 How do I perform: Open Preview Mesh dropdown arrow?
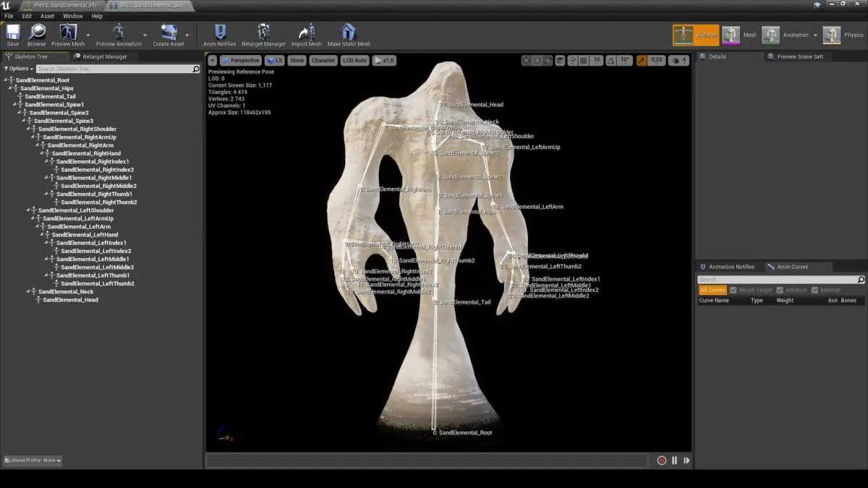click(88, 34)
